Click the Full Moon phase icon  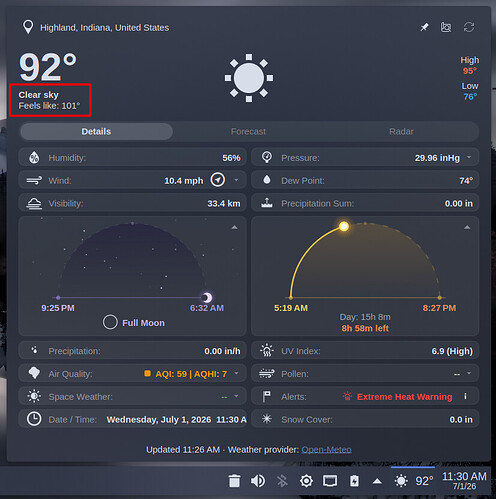[x=110, y=322]
